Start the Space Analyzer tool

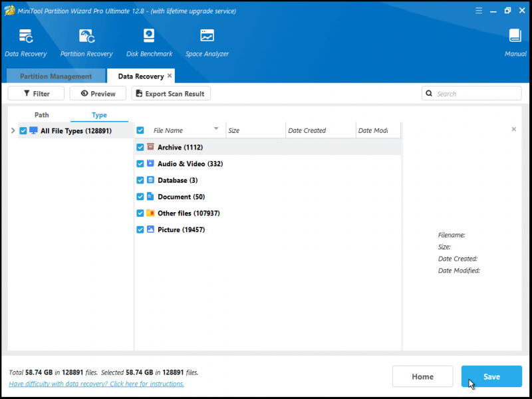pos(207,36)
